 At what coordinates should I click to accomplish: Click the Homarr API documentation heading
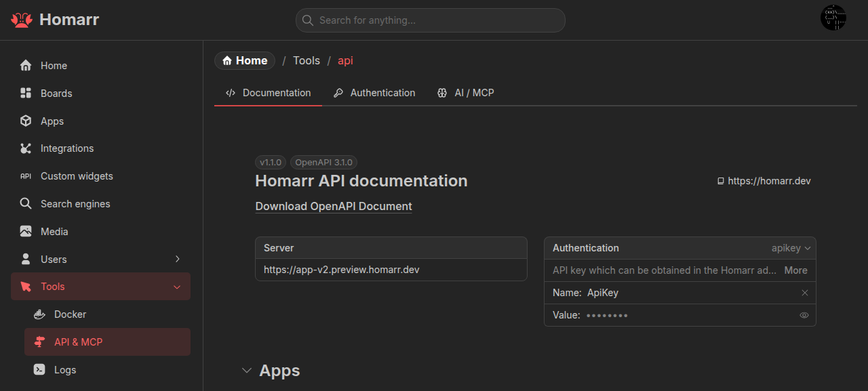[361, 181]
